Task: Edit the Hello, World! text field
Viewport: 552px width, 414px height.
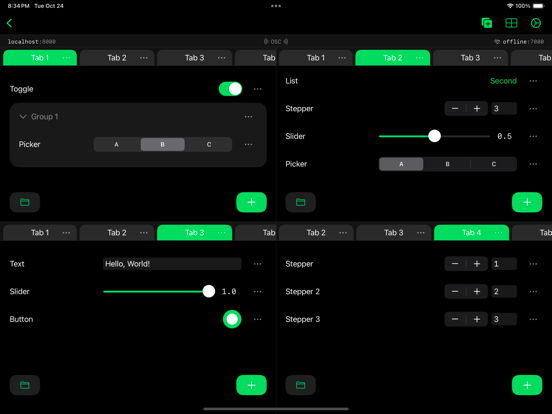Action: [172, 264]
